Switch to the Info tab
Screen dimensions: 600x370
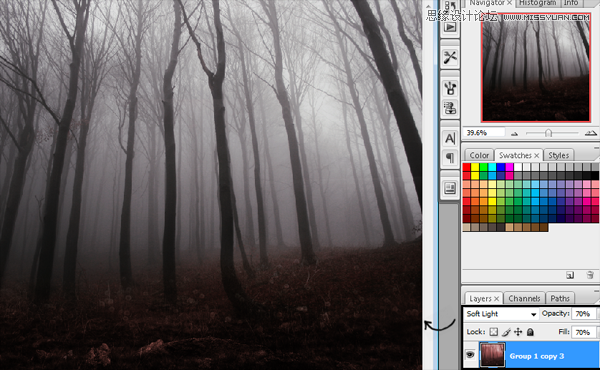pyautogui.click(x=571, y=3)
